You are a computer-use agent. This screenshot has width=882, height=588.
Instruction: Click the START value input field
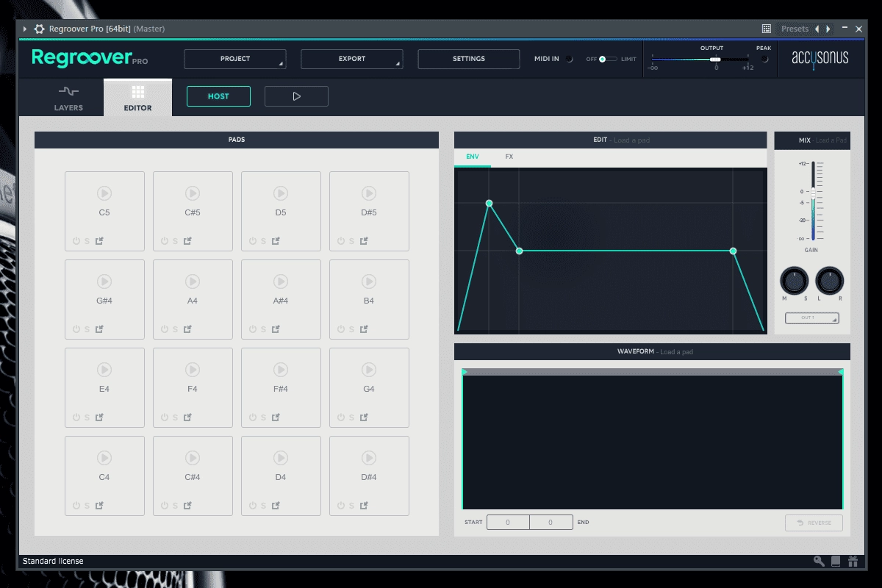click(508, 522)
